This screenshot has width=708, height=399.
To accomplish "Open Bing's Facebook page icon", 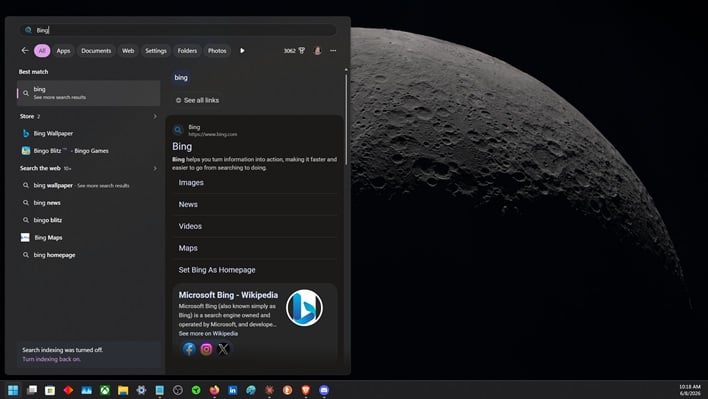I will pyautogui.click(x=189, y=349).
